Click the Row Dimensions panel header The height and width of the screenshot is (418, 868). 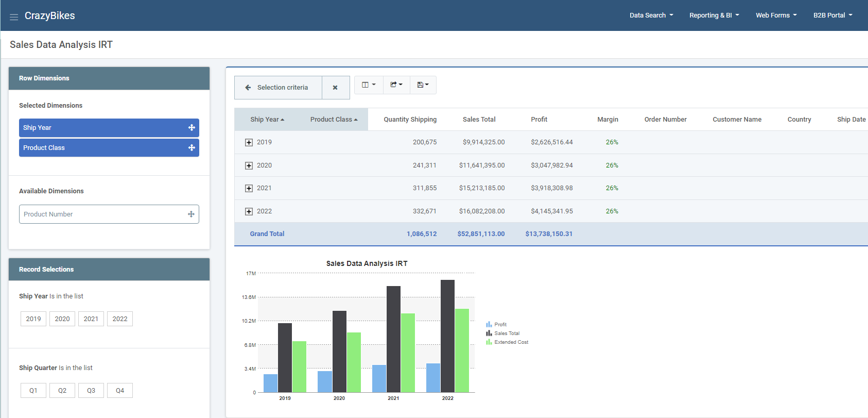click(x=109, y=78)
